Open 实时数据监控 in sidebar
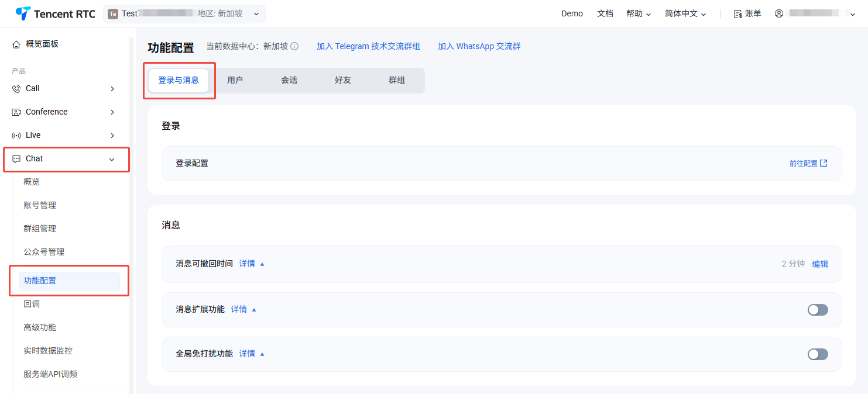Screen dimensions: 868x394 pyautogui.click(x=48, y=351)
